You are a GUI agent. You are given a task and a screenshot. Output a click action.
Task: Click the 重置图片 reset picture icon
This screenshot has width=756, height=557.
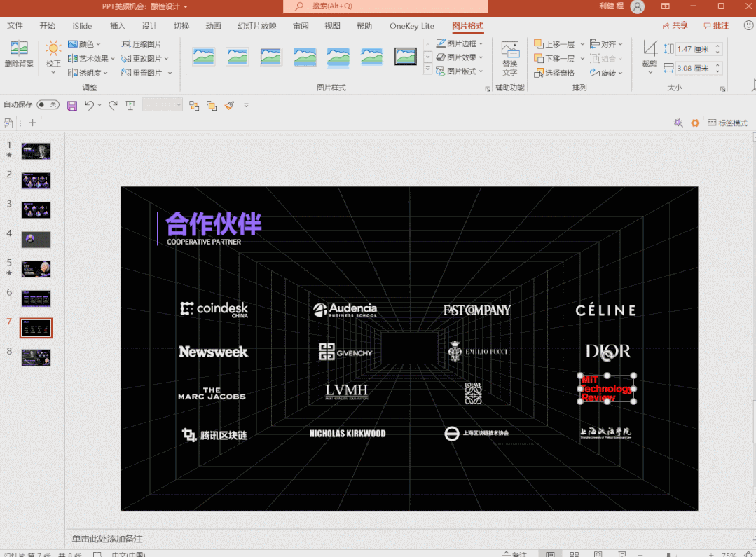point(126,73)
